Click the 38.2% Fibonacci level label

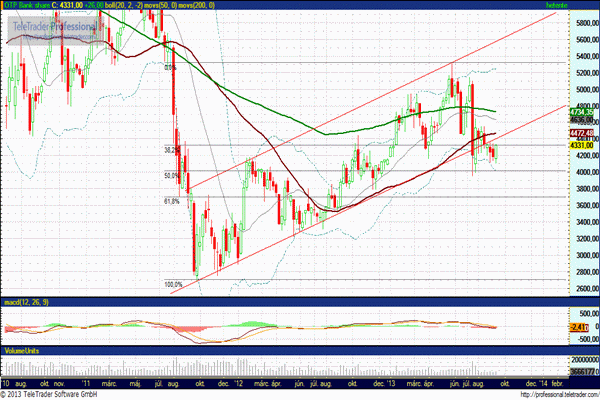pyautogui.click(x=172, y=150)
